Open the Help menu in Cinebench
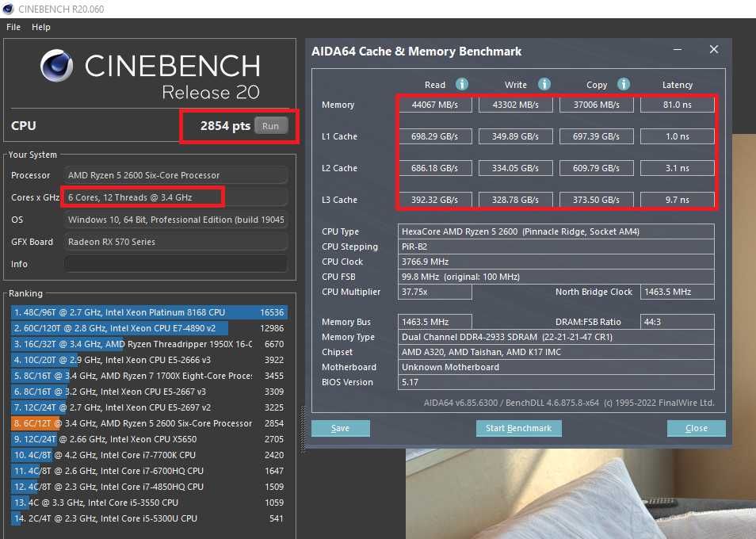The image size is (756, 539). click(x=41, y=27)
